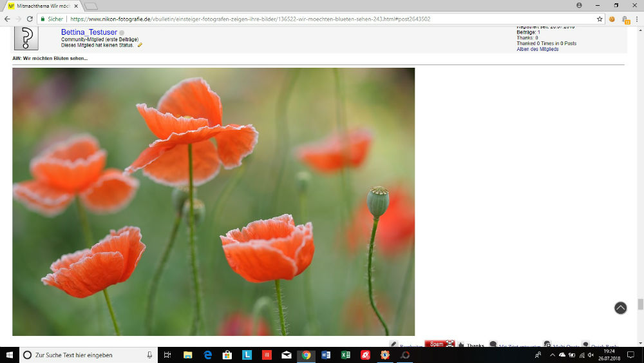Click the page scrollbar down arrow
Viewport: 644px width, 363px height.
coord(640,343)
